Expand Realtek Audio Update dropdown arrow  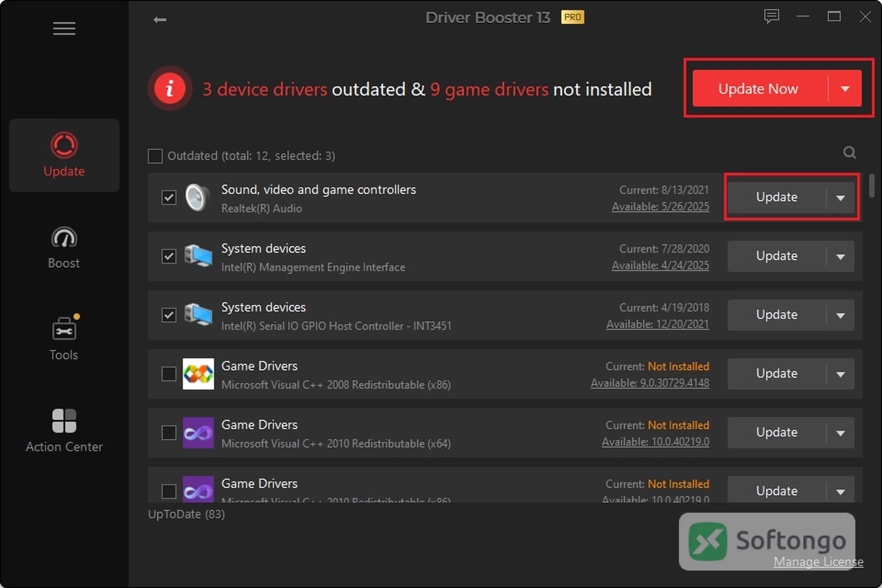point(840,198)
